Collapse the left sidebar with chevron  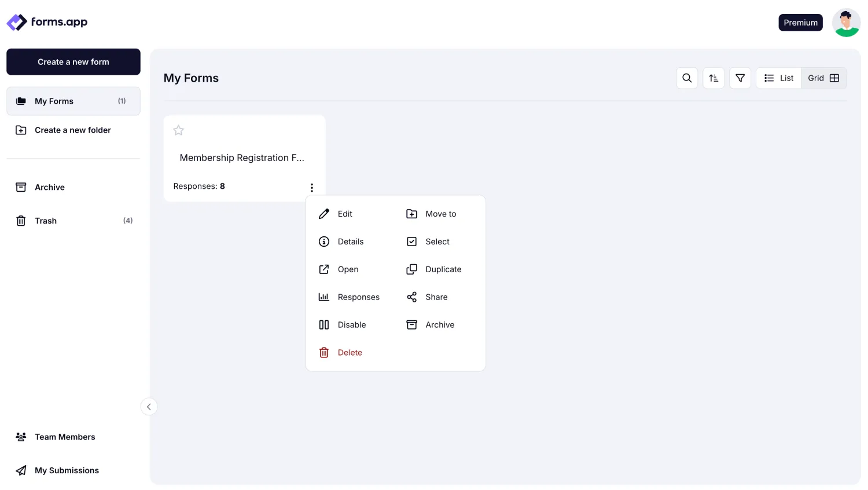point(149,407)
